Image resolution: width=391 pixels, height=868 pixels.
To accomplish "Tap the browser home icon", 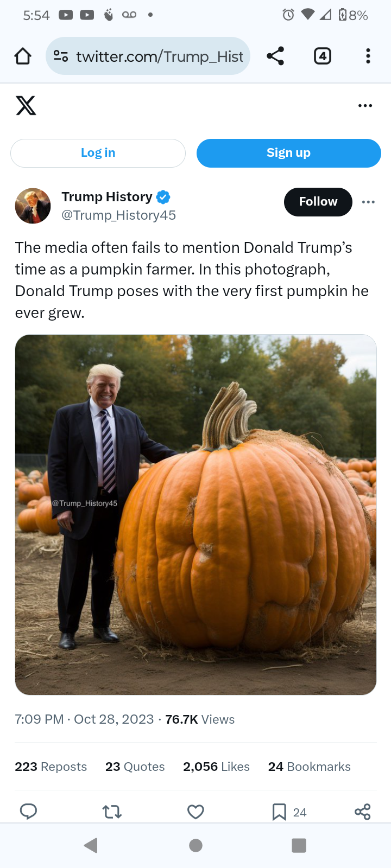I will [x=23, y=56].
